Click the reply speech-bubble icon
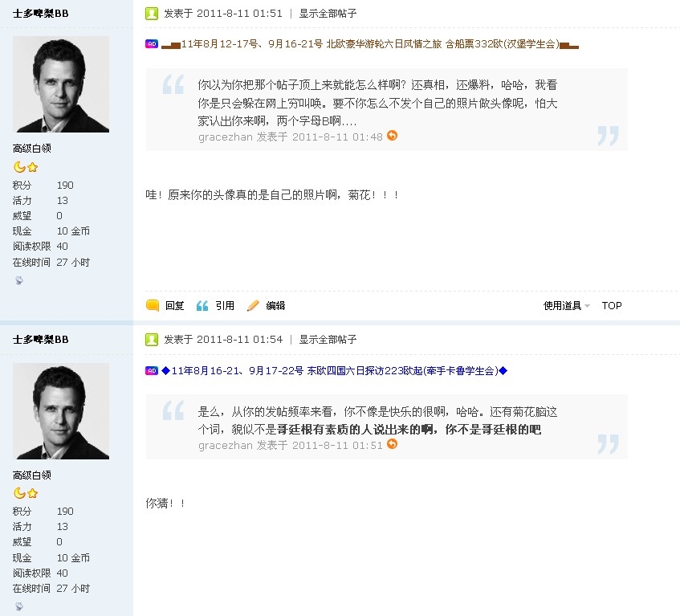Viewport: 680px width, 616px height. click(153, 305)
